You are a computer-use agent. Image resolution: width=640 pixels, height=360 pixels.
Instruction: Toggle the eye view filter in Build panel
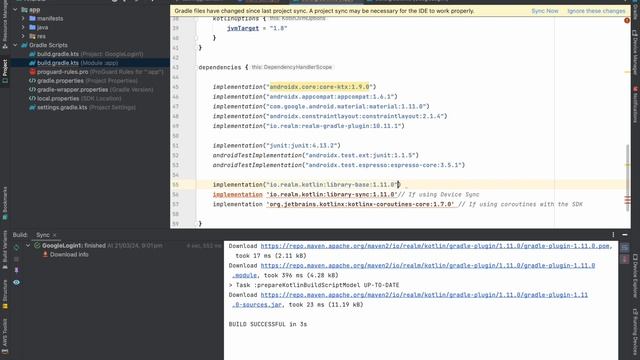tap(16, 282)
